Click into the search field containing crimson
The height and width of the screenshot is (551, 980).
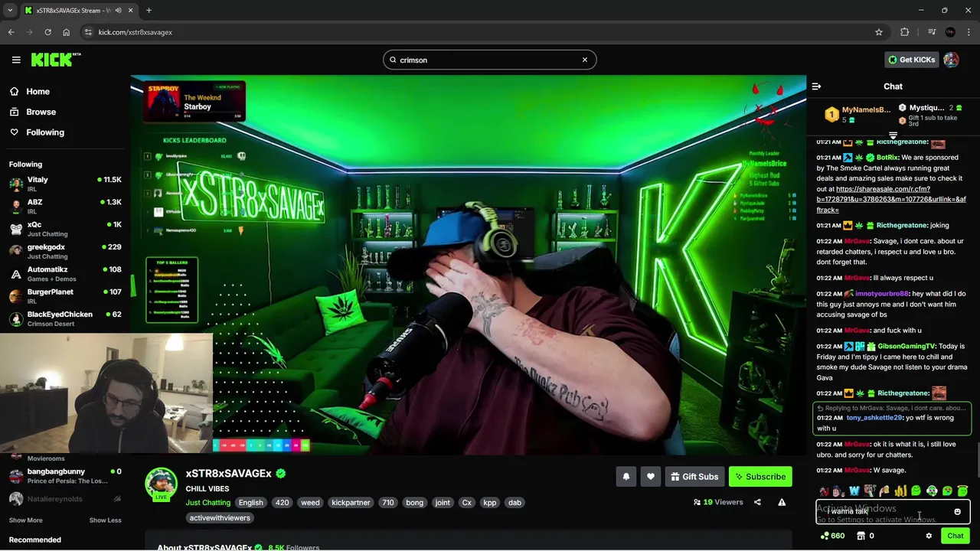(x=489, y=60)
